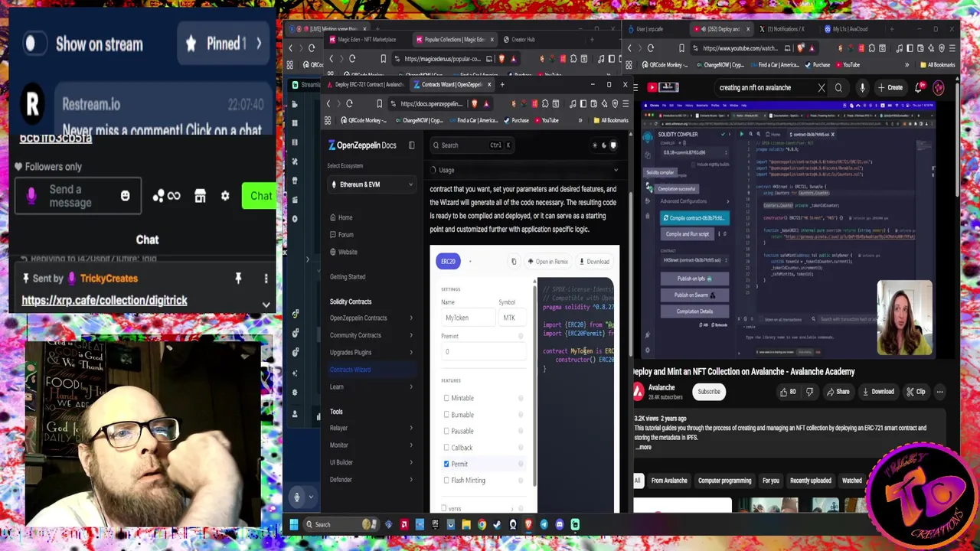Enable the Burnable feature checkbox
This screenshot has width=980, height=551.
(x=446, y=415)
